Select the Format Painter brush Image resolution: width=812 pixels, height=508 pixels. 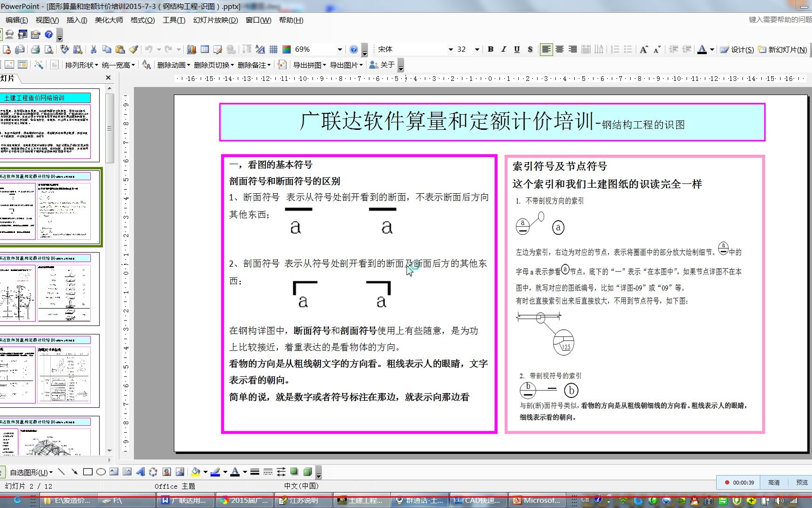click(x=133, y=49)
